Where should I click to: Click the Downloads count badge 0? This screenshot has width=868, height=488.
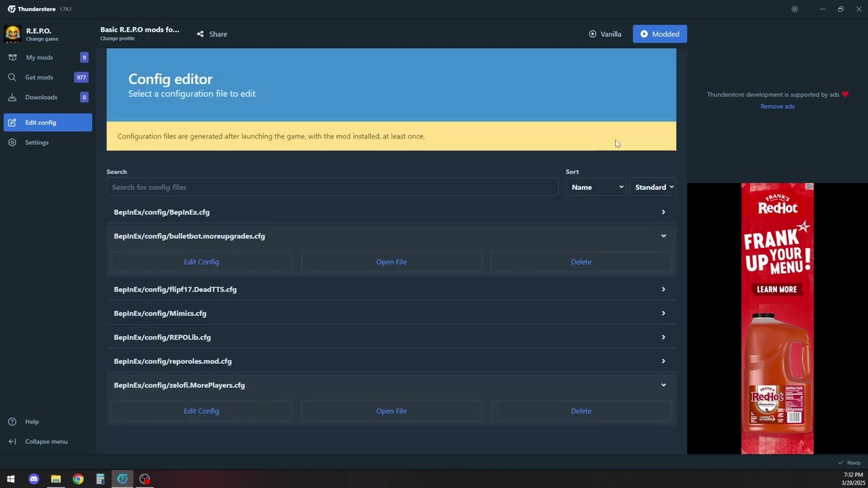[84, 97]
